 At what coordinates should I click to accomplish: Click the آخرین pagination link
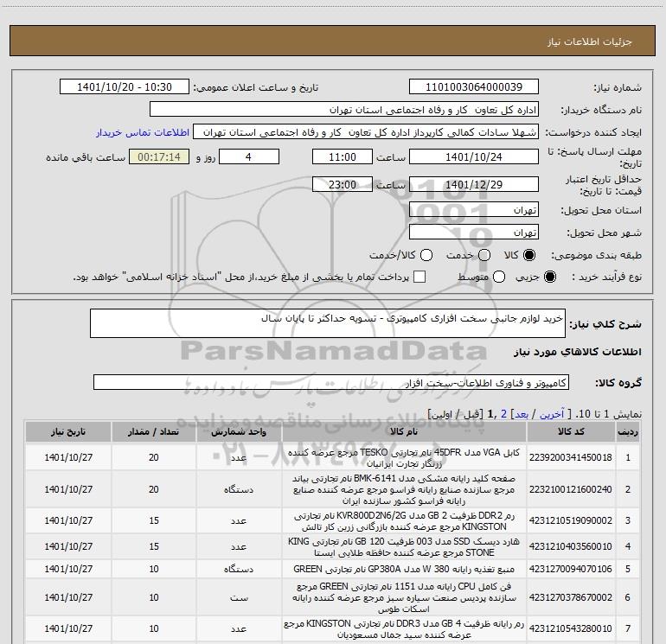[x=551, y=414]
